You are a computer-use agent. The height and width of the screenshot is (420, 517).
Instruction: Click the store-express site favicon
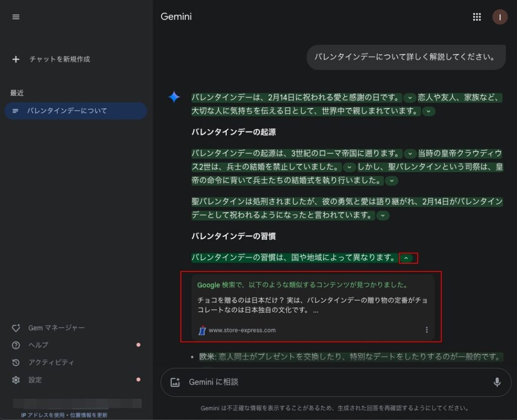click(x=202, y=330)
